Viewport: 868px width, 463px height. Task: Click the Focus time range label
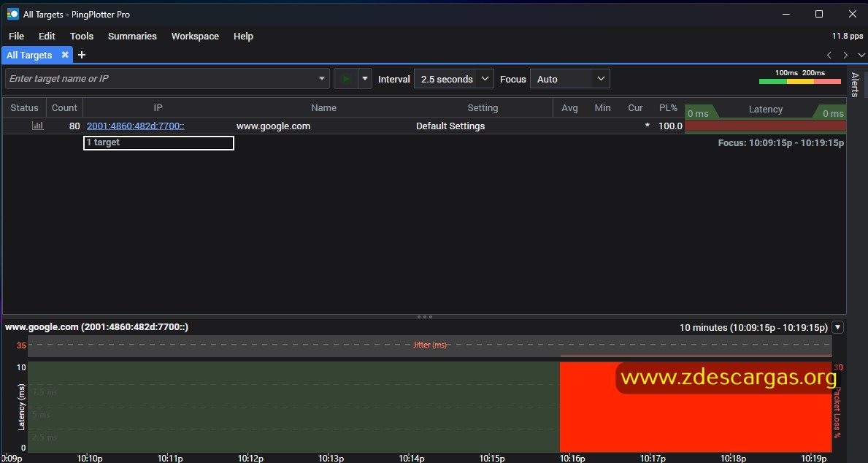pos(780,143)
